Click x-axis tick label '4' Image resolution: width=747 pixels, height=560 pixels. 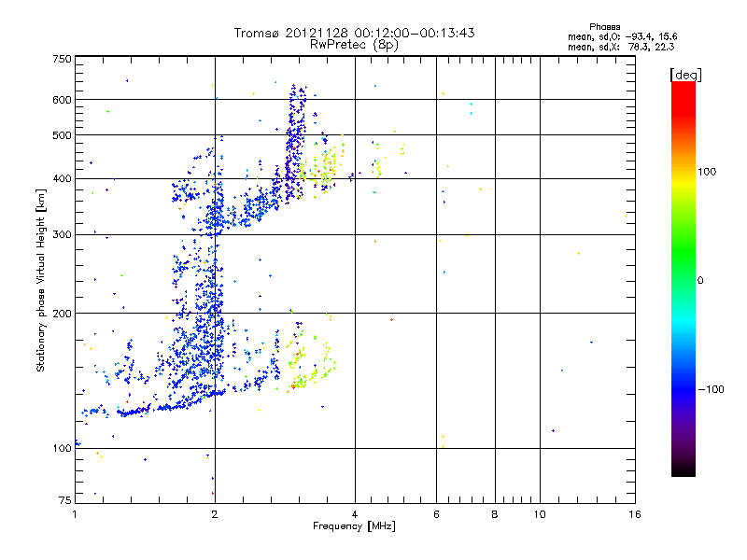pyautogui.click(x=355, y=514)
